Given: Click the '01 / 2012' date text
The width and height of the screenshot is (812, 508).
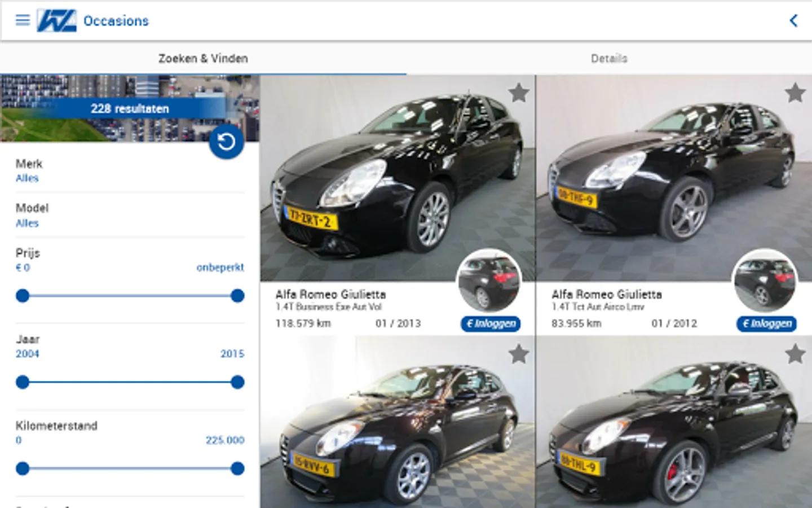Looking at the screenshot, I should coord(674,323).
